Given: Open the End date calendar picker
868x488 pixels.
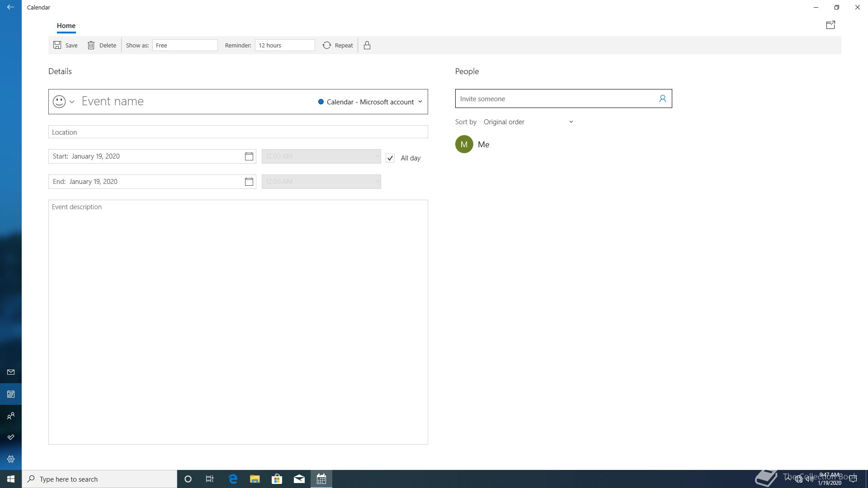Looking at the screenshot, I should coord(249,182).
